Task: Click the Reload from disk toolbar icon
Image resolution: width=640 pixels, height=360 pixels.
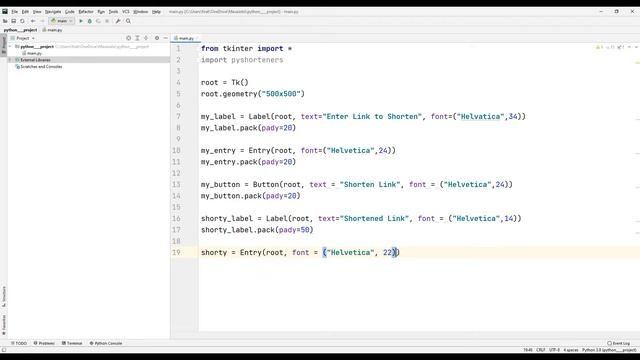Action: click(x=22, y=21)
